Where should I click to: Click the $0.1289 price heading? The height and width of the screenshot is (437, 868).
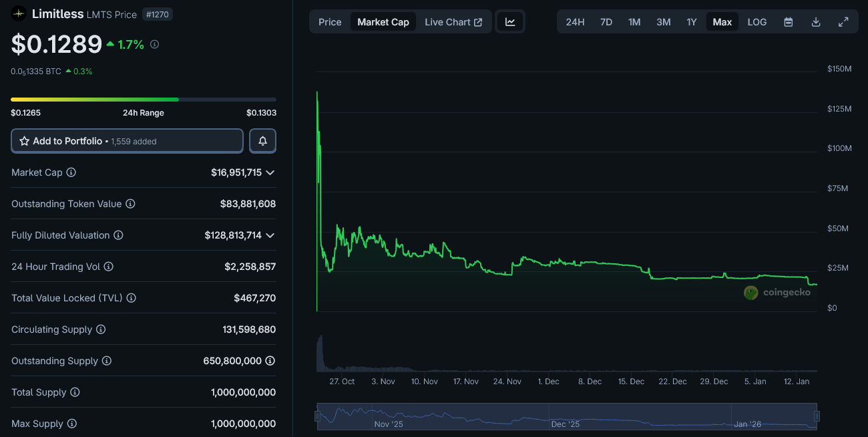click(x=57, y=44)
